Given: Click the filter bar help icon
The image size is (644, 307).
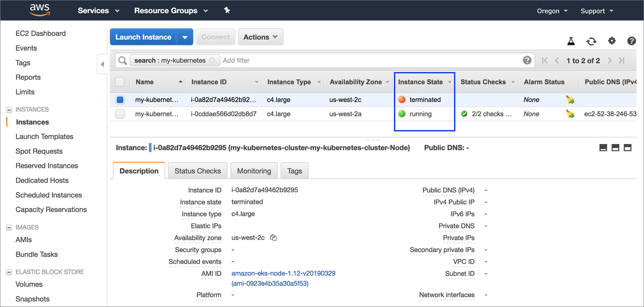Looking at the screenshot, I should tap(527, 60).
